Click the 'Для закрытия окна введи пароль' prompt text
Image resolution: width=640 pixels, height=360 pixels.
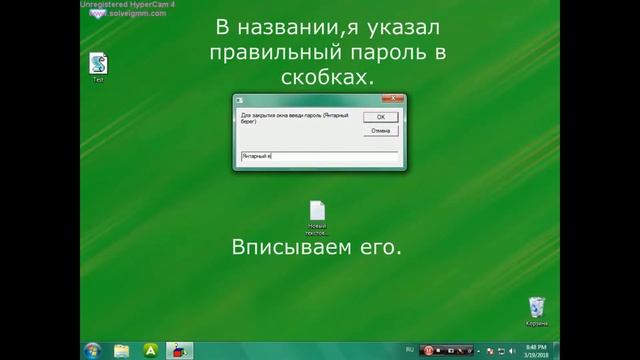[x=295, y=118]
